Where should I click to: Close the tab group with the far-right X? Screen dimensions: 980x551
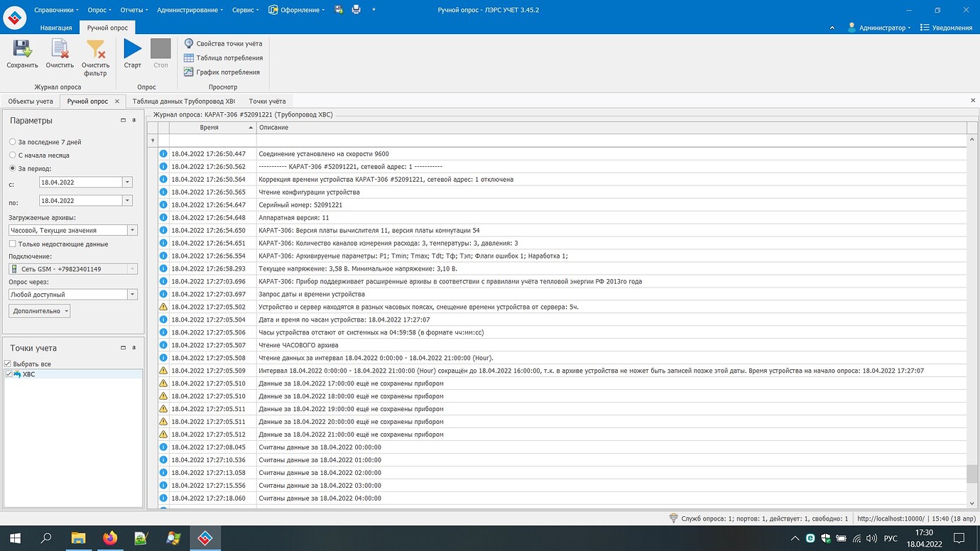tap(973, 101)
